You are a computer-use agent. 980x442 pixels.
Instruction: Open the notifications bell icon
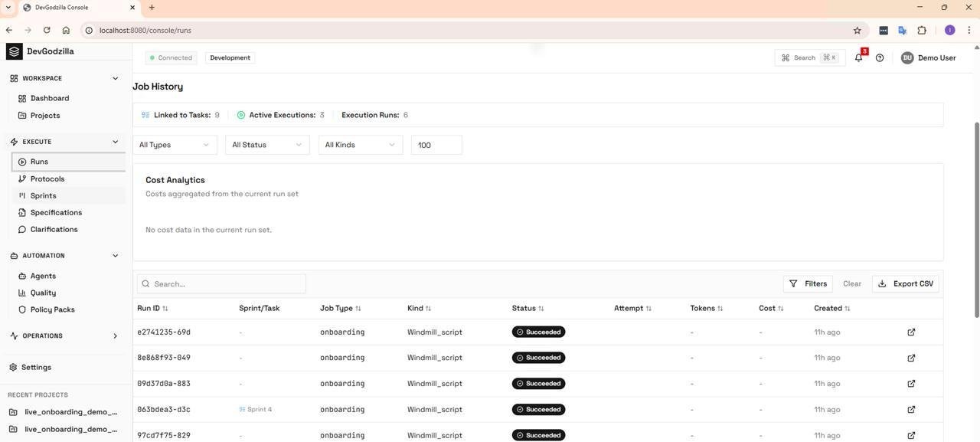(x=858, y=58)
